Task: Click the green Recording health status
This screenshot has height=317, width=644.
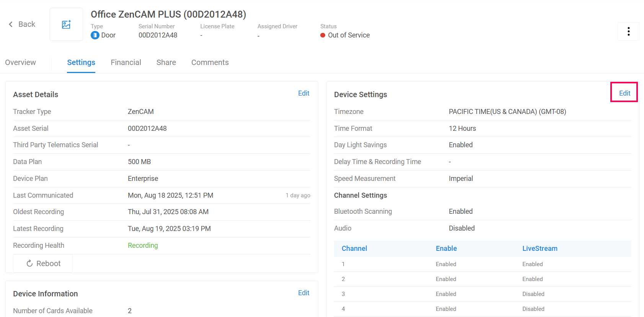Action: click(x=143, y=245)
